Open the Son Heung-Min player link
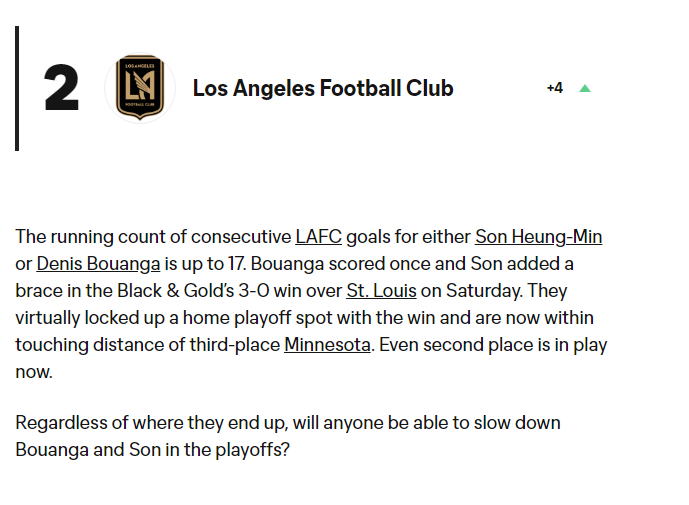The height and width of the screenshot is (505, 689). [538, 238]
